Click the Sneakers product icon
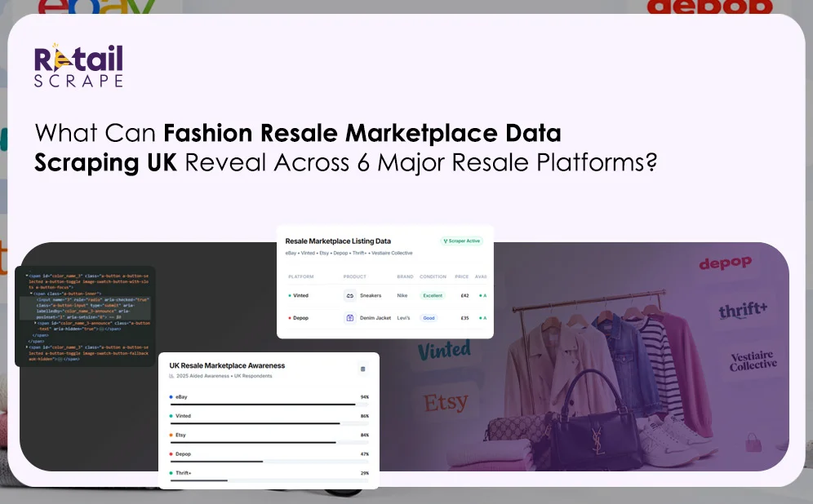Image resolution: width=813 pixels, height=504 pixels. pos(350,296)
